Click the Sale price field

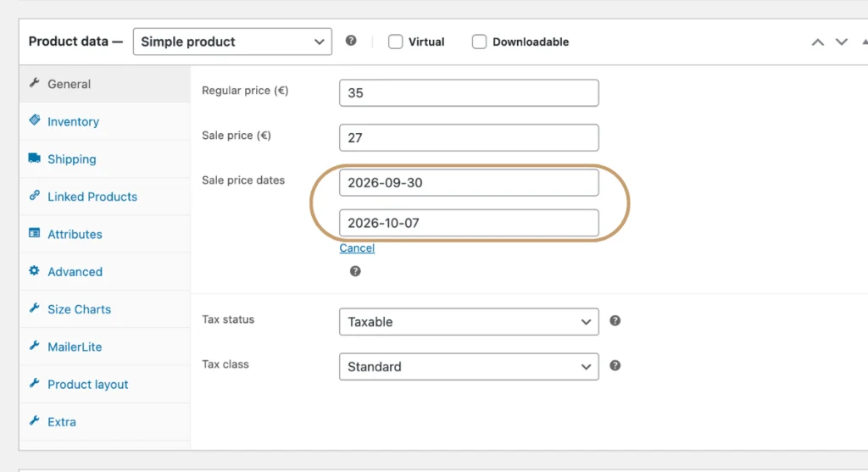click(469, 137)
